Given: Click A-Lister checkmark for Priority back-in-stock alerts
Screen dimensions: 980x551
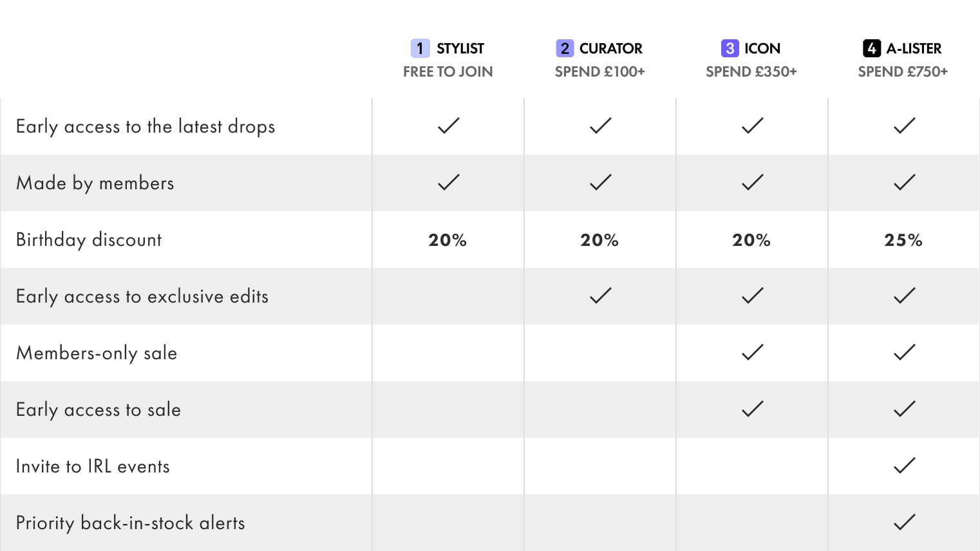Looking at the screenshot, I should (x=904, y=522).
